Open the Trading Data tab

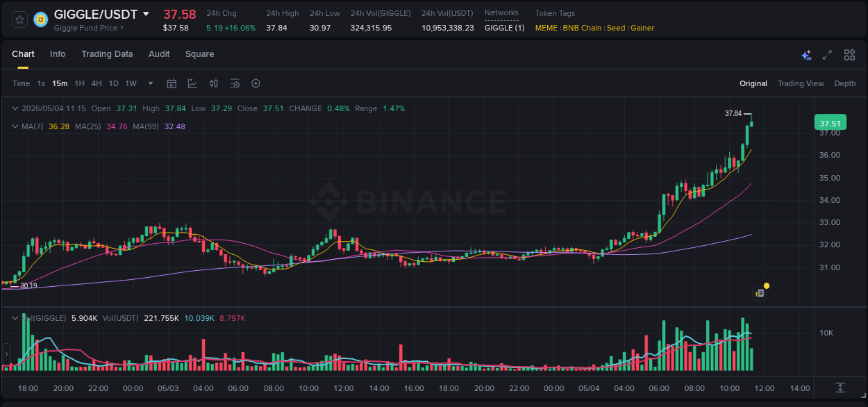click(107, 54)
